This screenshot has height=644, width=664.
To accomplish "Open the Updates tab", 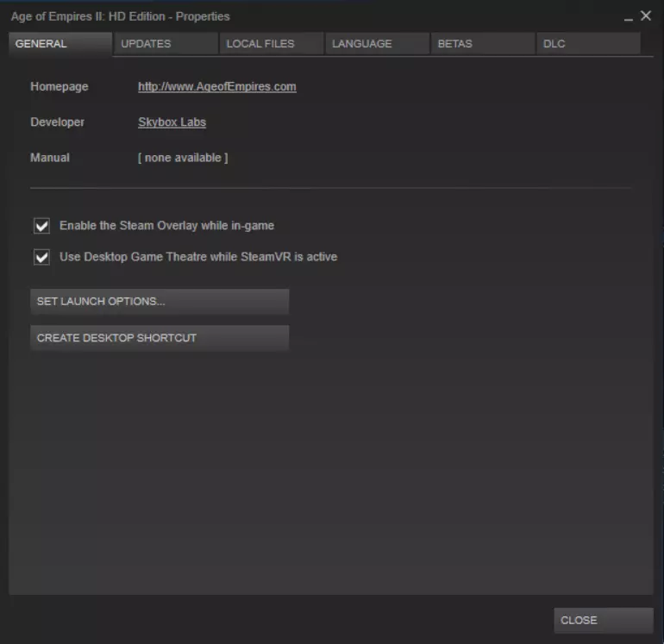I will click(x=166, y=44).
